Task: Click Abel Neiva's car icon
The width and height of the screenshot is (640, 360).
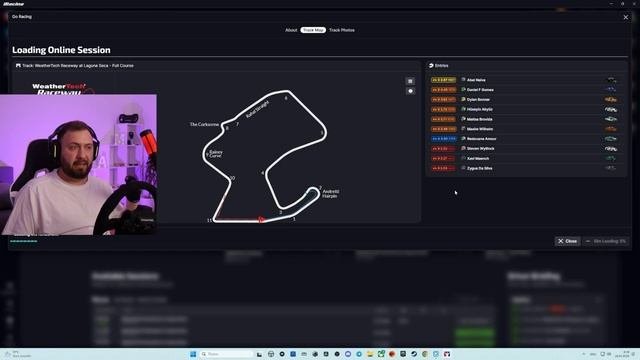Action: pos(611,80)
